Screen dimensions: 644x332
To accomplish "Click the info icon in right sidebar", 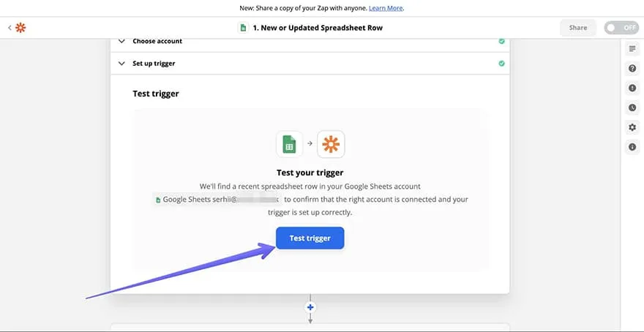I will (x=632, y=148).
